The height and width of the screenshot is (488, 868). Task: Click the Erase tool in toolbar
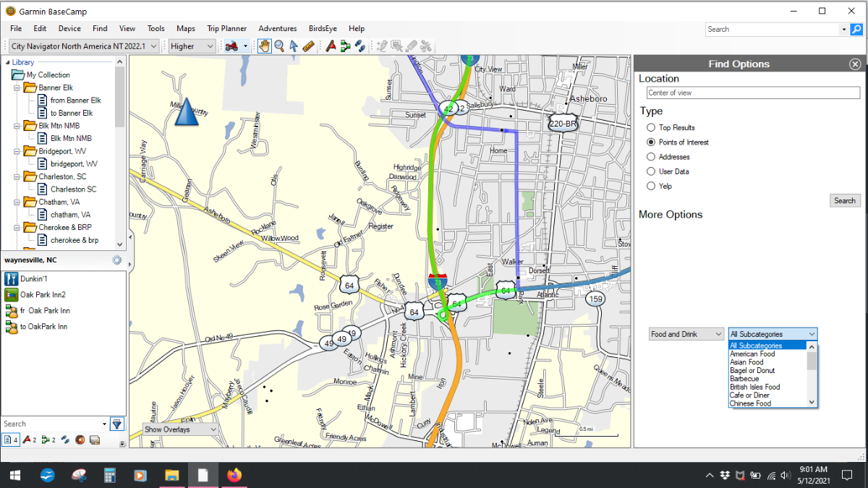412,46
